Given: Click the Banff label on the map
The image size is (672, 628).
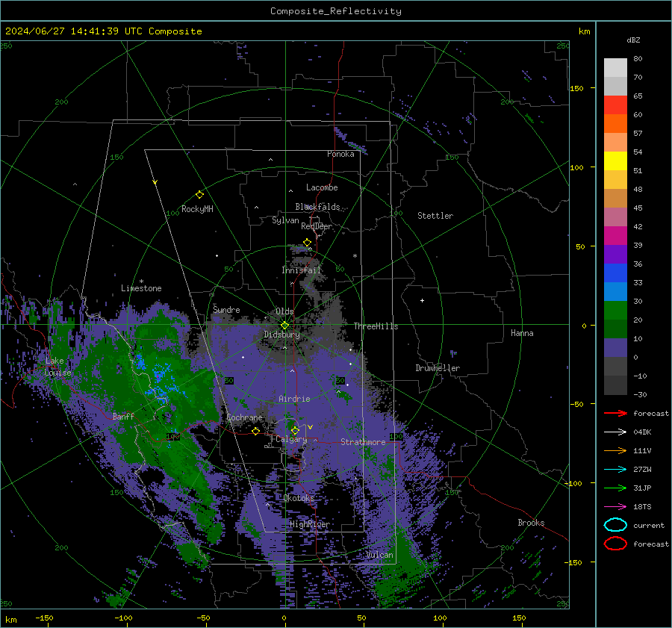Looking at the screenshot, I should (123, 416).
